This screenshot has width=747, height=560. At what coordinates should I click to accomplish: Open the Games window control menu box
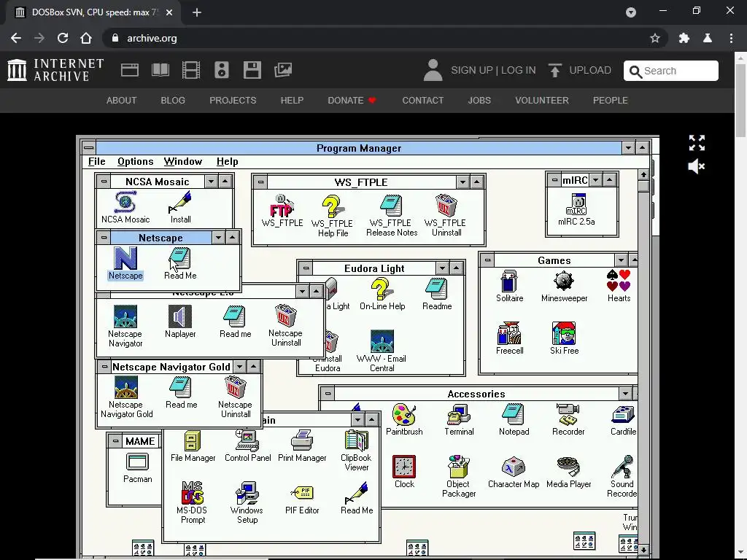487,260
